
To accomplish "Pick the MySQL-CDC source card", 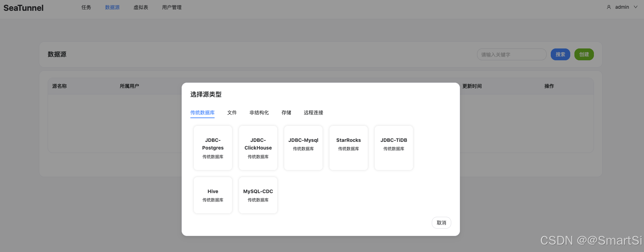I will click(258, 195).
